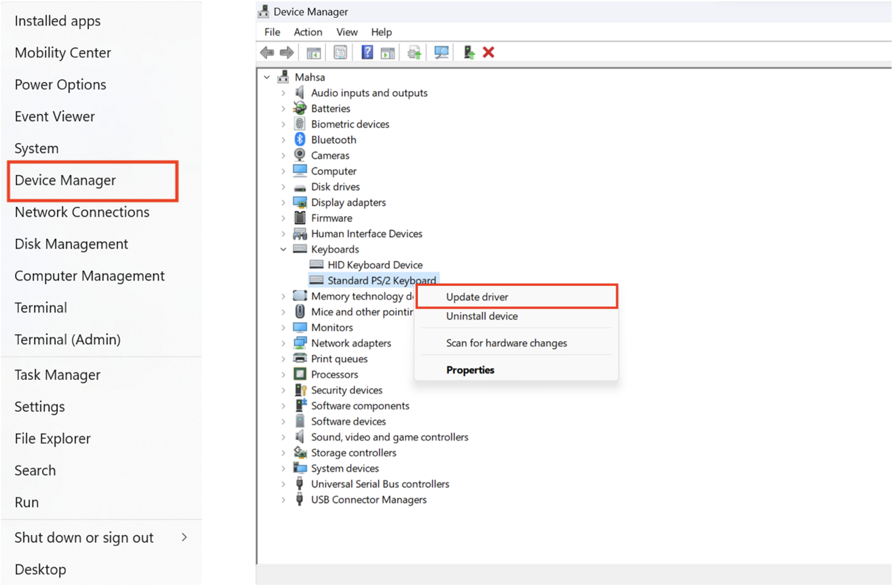Click the back navigation arrow in the toolbar
Viewport: 893px width, 588px height.
point(268,52)
